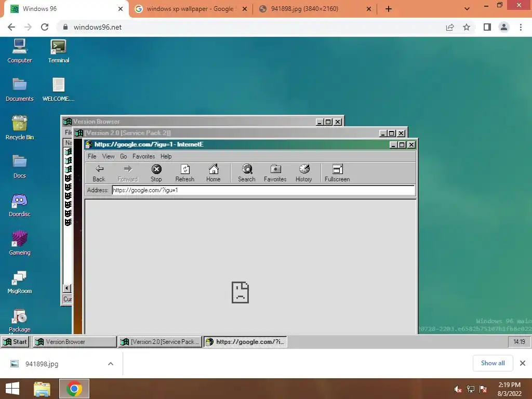Image resolution: width=532 pixels, height=399 pixels.
Task: Open the Documents folder icon
Action: pos(19,89)
